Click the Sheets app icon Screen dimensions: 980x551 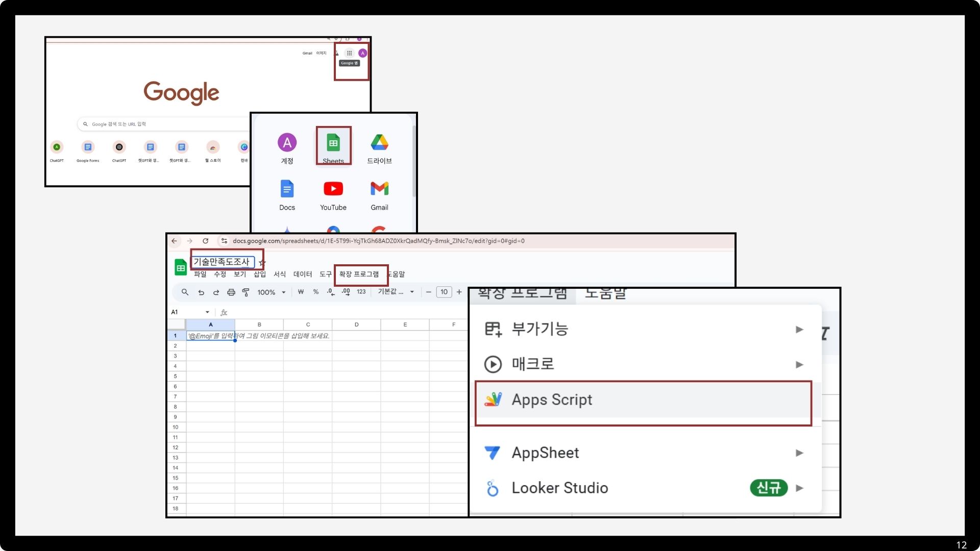(333, 144)
